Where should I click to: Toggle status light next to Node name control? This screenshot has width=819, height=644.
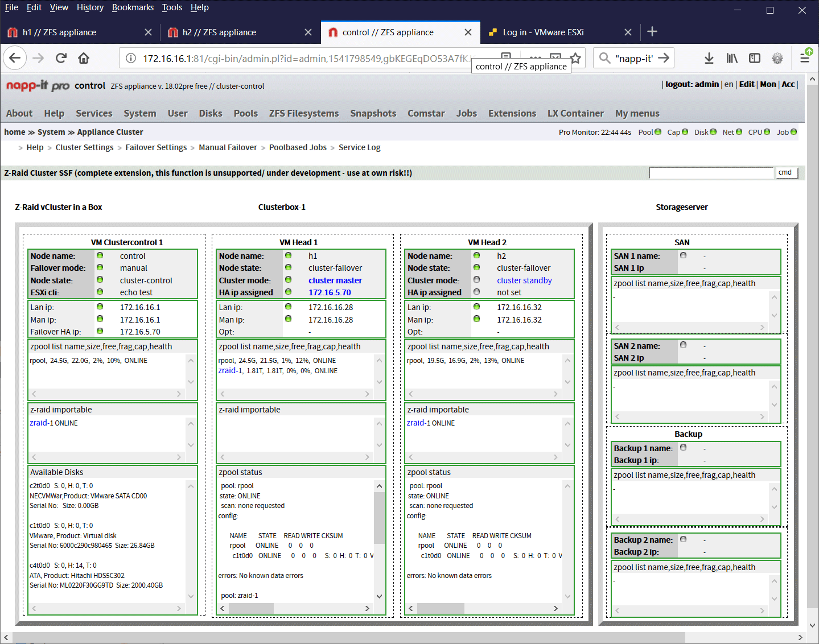pyautogui.click(x=100, y=255)
